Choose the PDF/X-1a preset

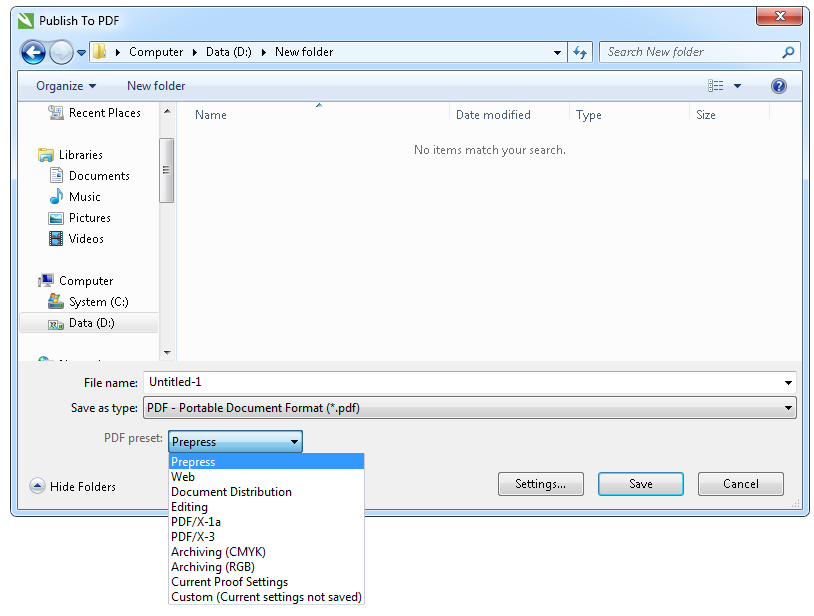(266, 522)
